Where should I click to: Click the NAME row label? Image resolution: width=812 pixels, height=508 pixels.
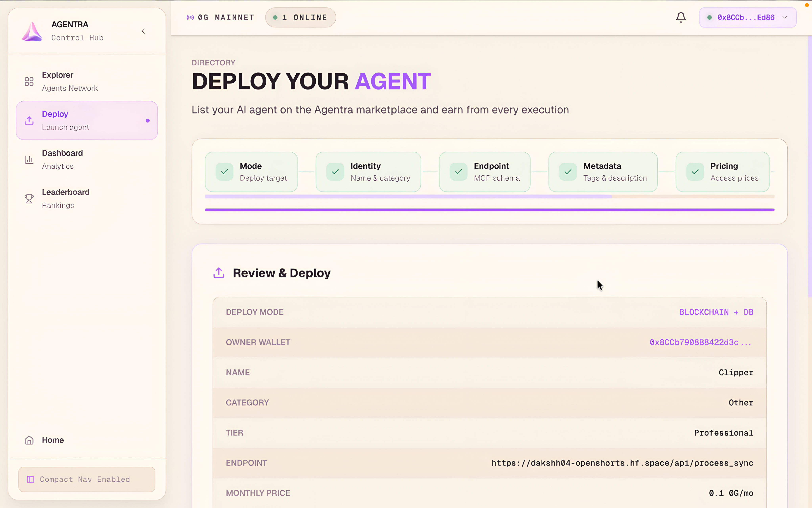click(x=237, y=373)
